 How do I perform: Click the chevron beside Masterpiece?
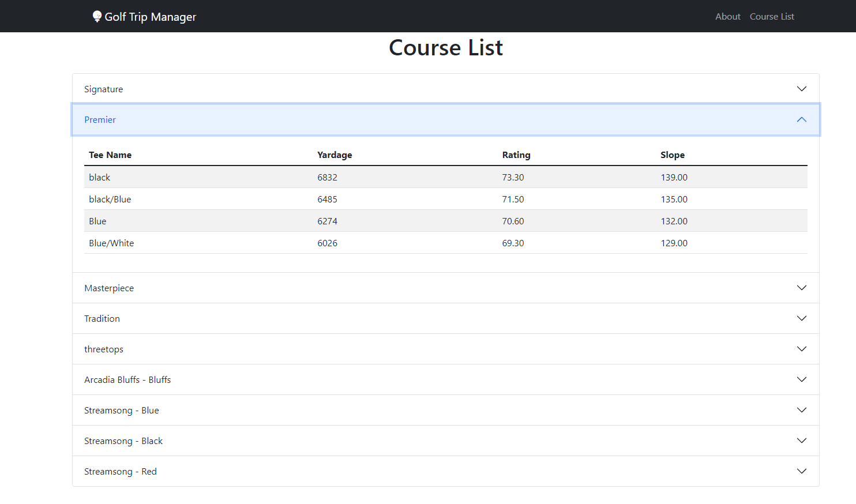(801, 287)
